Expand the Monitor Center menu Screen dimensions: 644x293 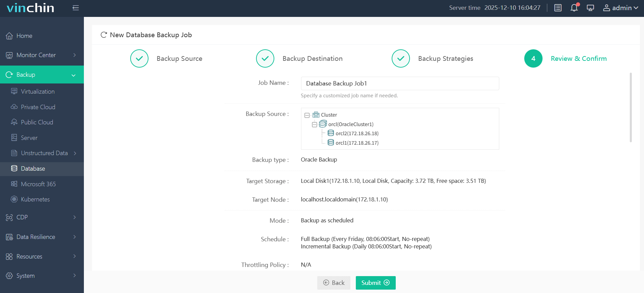[x=42, y=55]
